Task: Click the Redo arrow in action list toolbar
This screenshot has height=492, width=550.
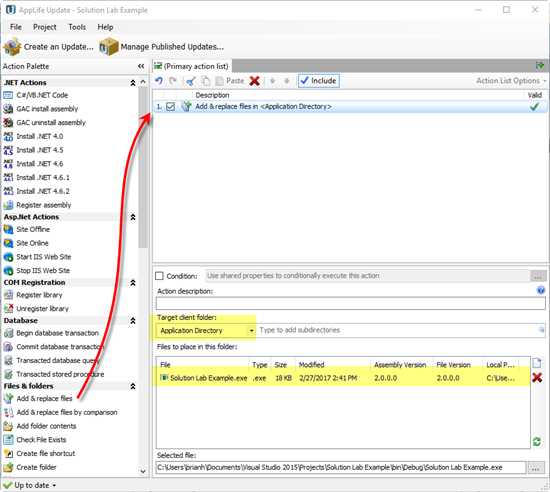Action: pos(173,81)
